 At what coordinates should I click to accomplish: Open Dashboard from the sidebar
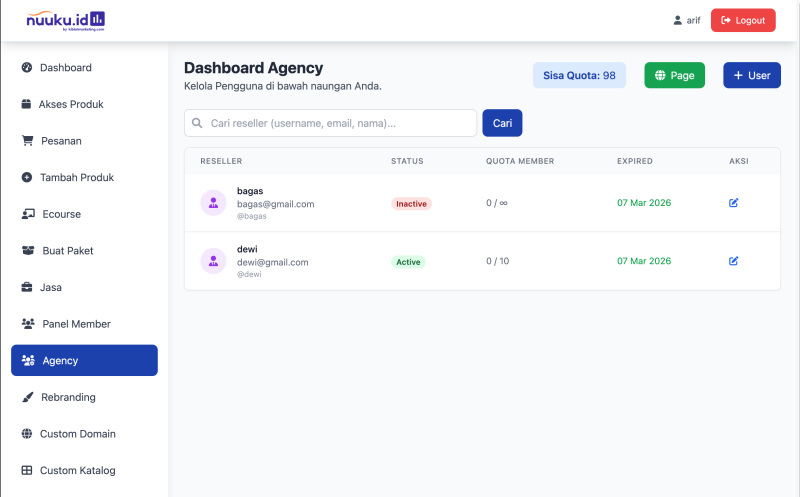pyautogui.click(x=65, y=68)
